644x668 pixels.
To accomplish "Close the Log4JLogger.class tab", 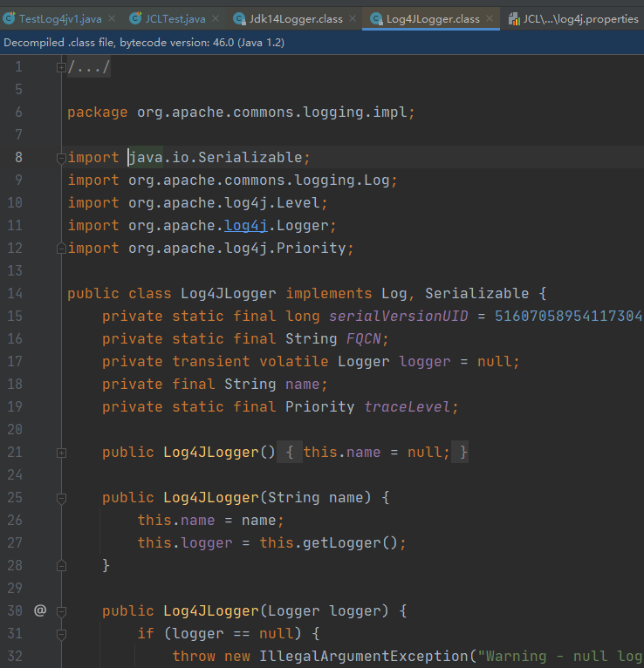I will click(x=489, y=19).
